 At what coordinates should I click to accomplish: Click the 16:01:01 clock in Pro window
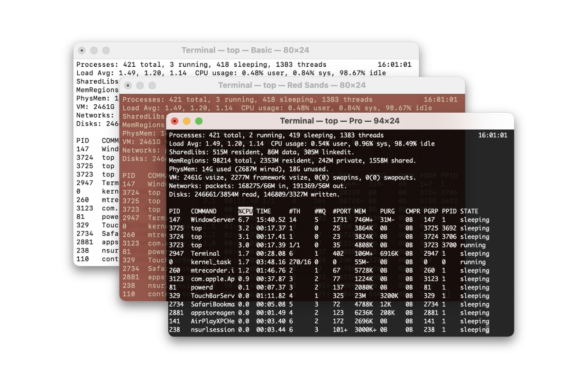(x=493, y=135)
